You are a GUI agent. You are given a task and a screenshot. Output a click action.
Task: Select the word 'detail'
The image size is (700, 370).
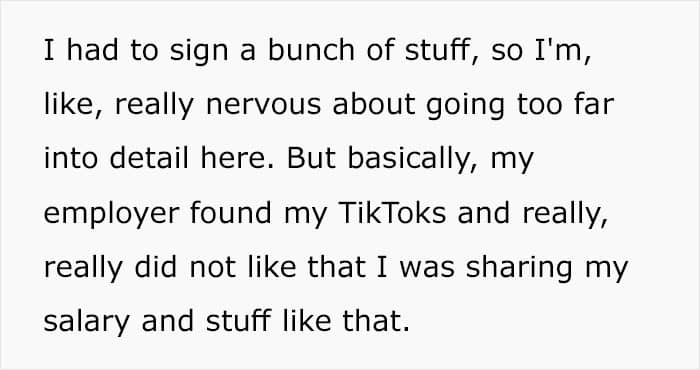tap(149, 158)
